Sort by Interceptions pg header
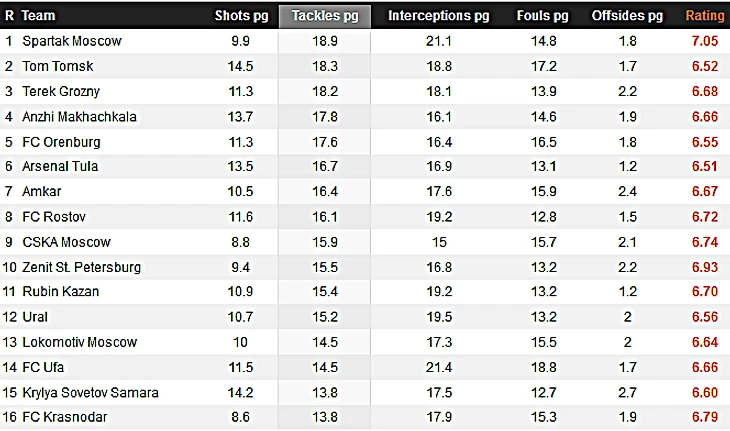 tap(439, 16)
